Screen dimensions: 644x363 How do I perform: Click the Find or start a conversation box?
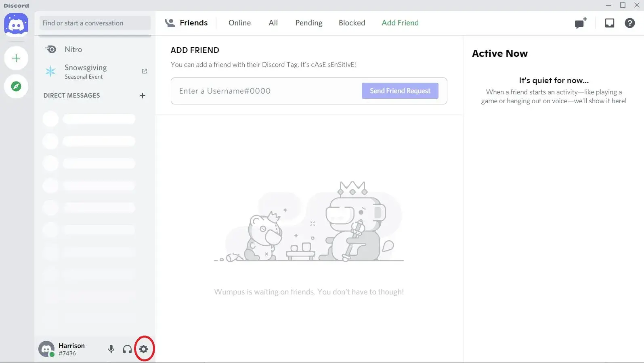coord(95,23)
